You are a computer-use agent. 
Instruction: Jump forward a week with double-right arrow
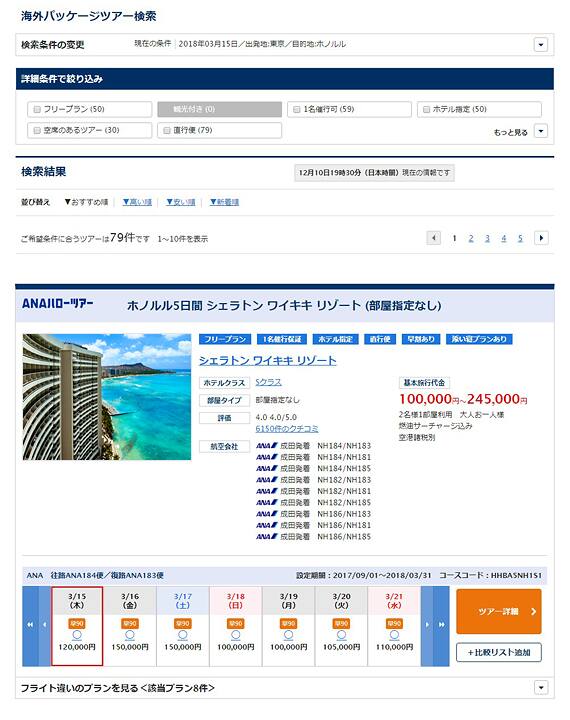coord(441,625)
